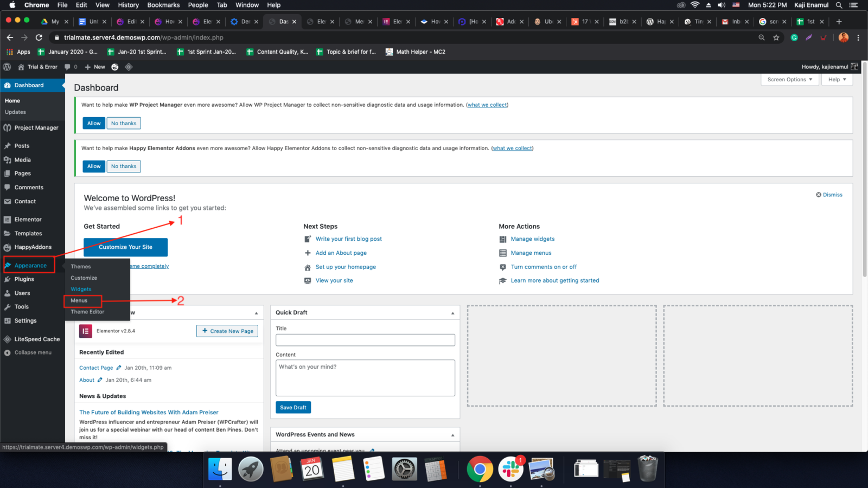Click the Grammarly extension icon in Chrome
This screenshot has height=488, width=868.
point(794,37)
